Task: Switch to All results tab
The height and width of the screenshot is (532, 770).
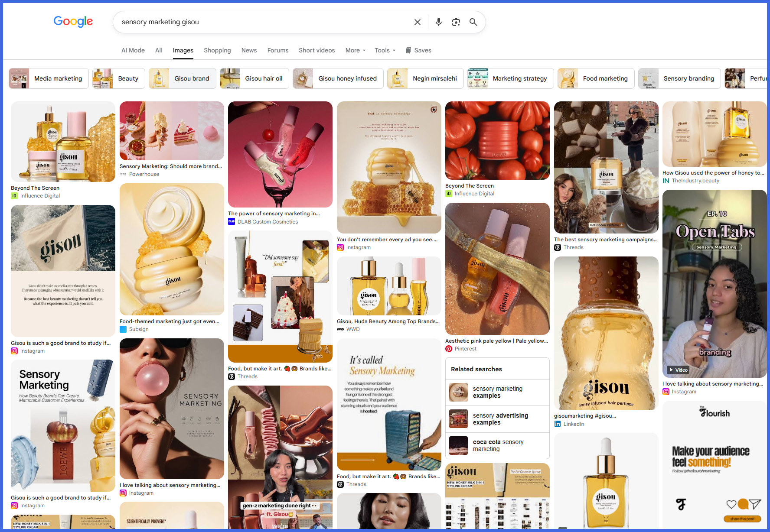Action: pos(159,50)
